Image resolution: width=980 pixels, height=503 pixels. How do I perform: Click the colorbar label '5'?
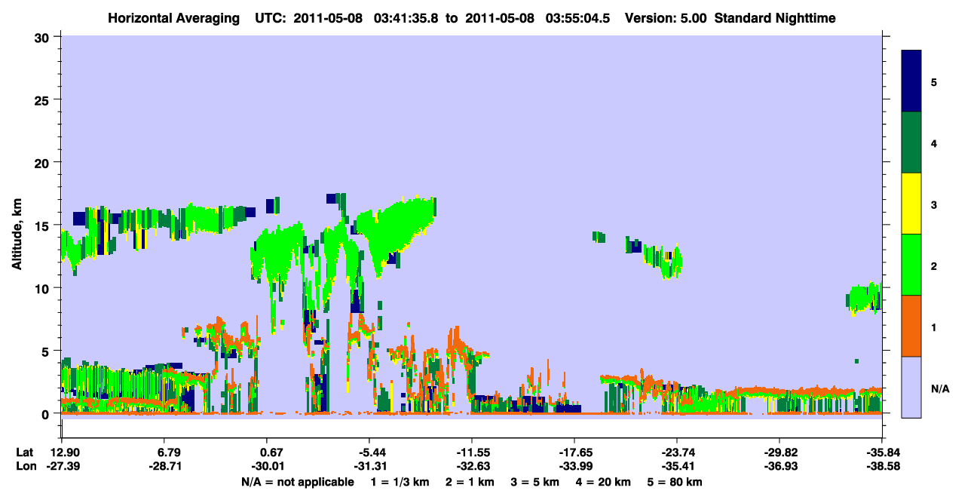[x=934, y=81]
